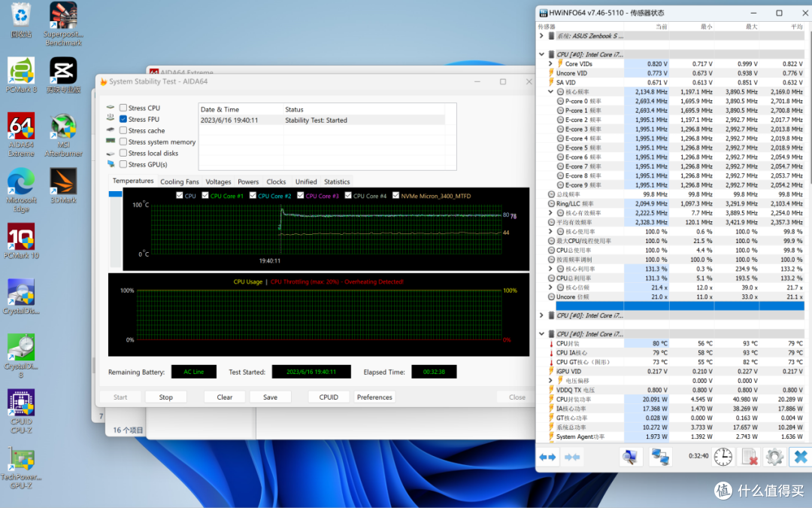
Task: Open the HWiNFO settings gear icon
Action: [774, 457]
